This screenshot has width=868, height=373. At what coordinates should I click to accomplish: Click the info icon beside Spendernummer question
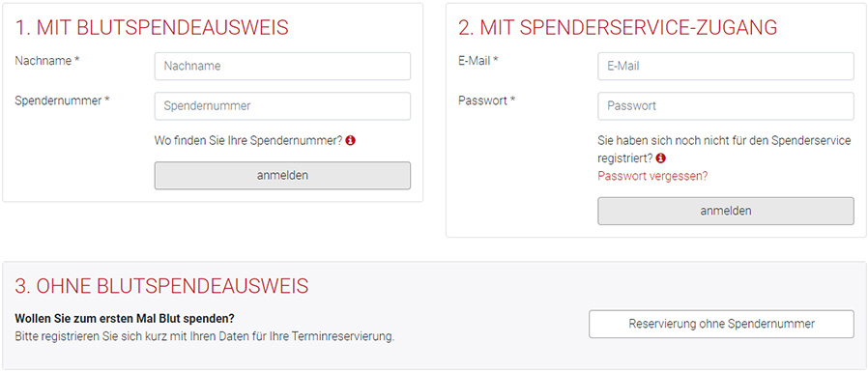coord(350,140)
